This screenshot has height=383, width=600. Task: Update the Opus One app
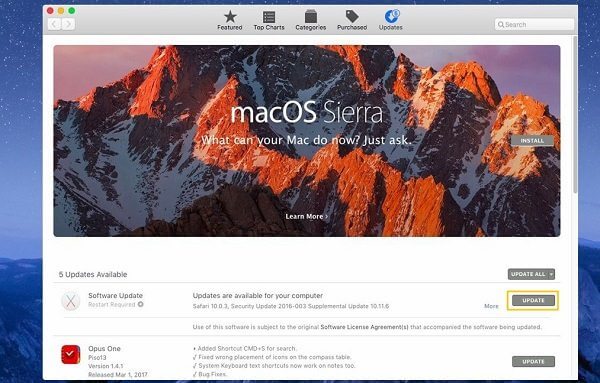click(533, 362)
